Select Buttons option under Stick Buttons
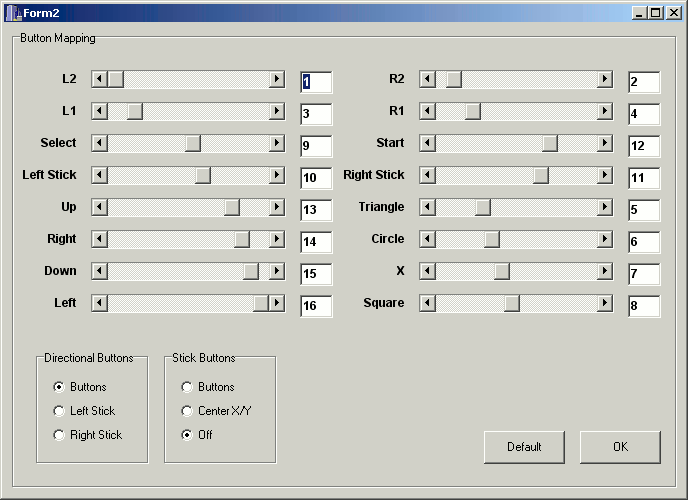 (187, 387)
